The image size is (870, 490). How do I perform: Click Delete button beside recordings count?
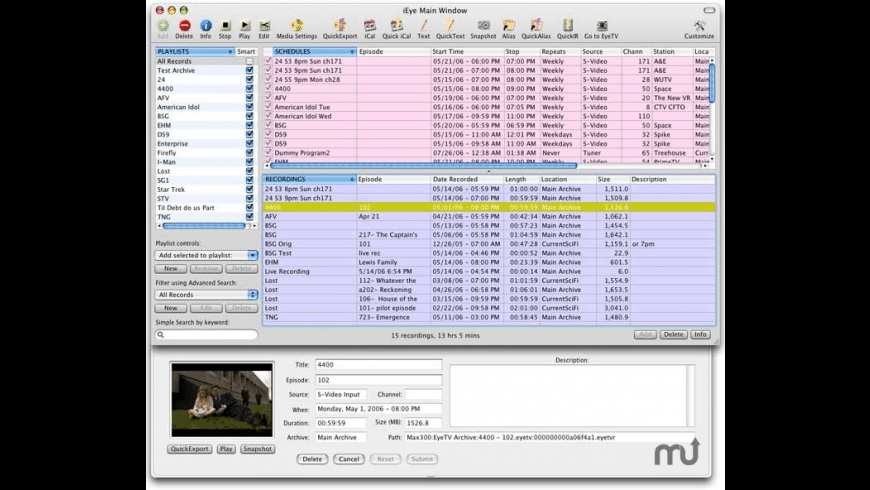(673, 335)
